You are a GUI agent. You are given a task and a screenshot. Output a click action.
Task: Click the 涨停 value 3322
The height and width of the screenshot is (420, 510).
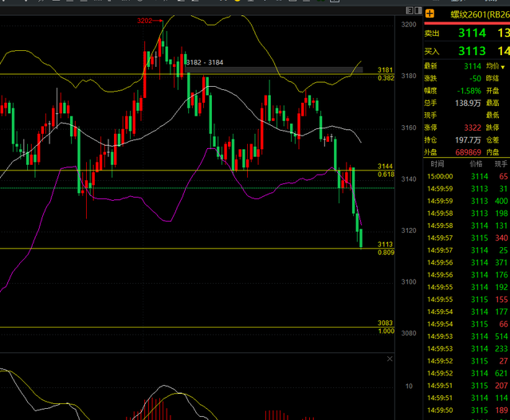(473, 128)
